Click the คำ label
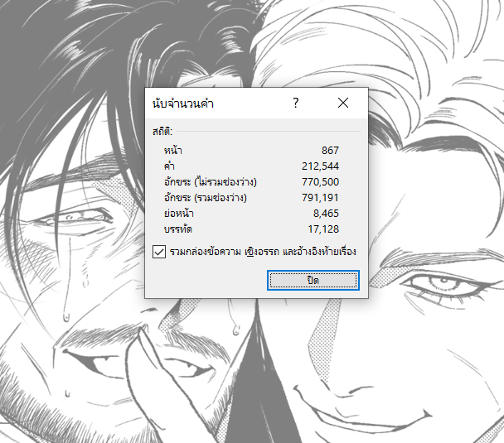Viewport: 504px width, 443px height. [x=169, y=166]
